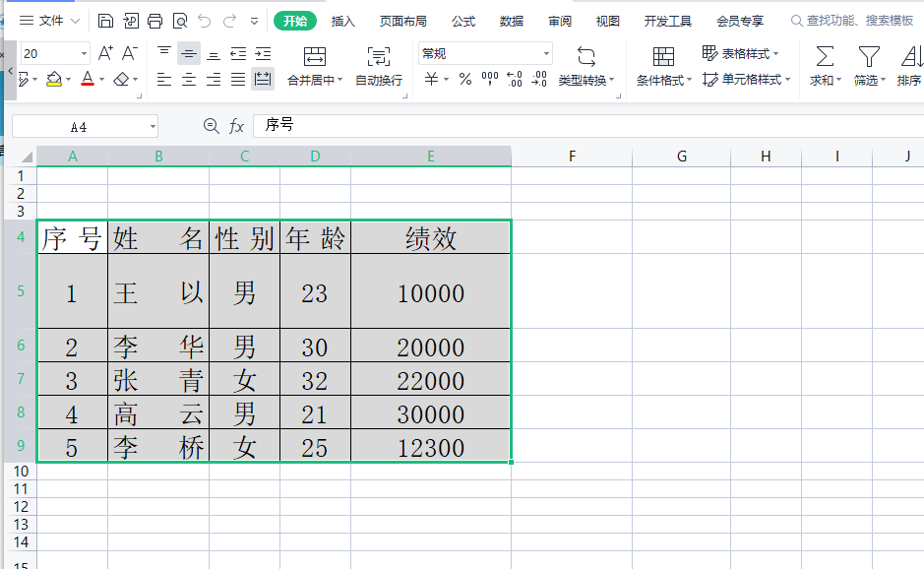Click the 开始 home tab
This screenshot has width=924, height=569.
(x=295, y=22)
